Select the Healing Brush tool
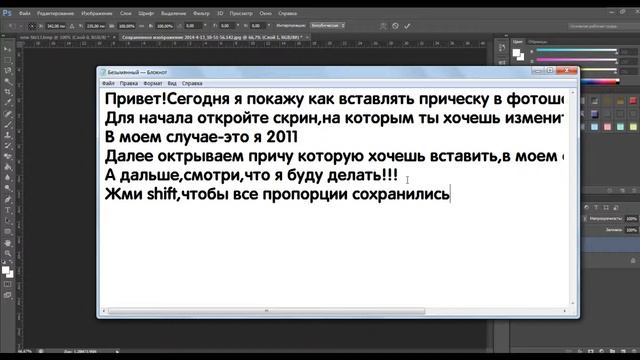The image size is (640, 360). 8,114
